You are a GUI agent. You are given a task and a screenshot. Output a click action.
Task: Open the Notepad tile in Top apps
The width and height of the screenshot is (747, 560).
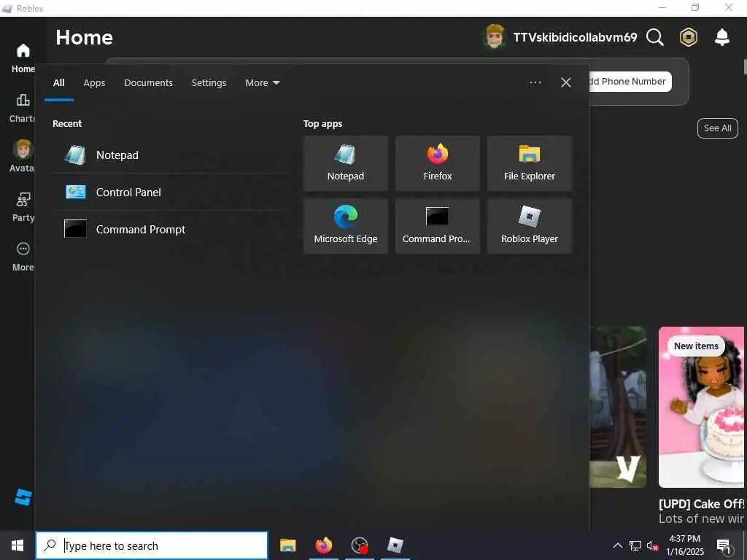click(x=346, y=163)
